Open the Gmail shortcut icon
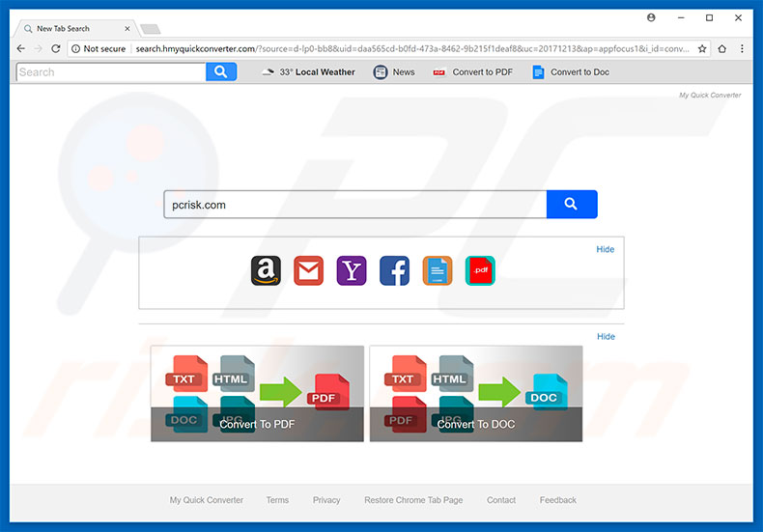 click(x=308, y=270)
